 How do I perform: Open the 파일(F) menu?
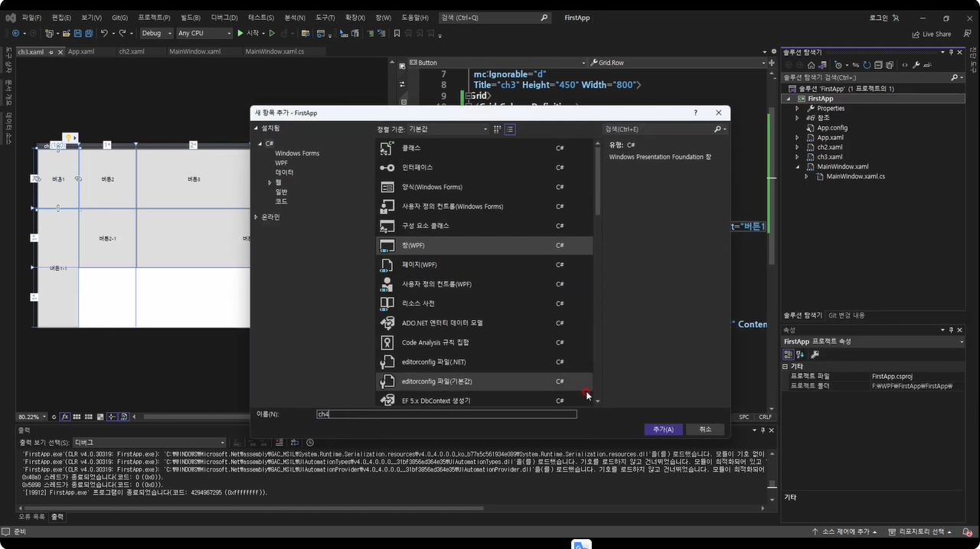31,18
